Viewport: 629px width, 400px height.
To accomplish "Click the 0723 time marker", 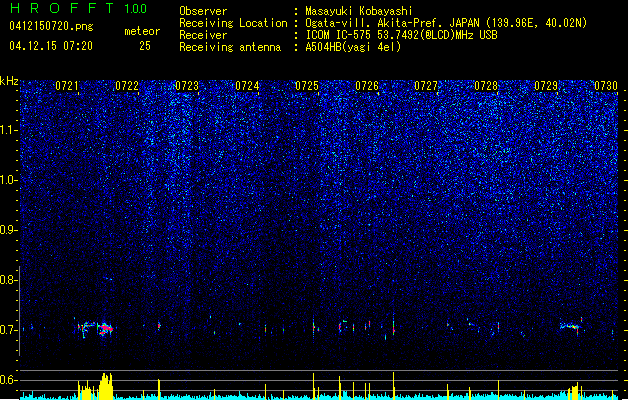I will click(x=187, y=86).
